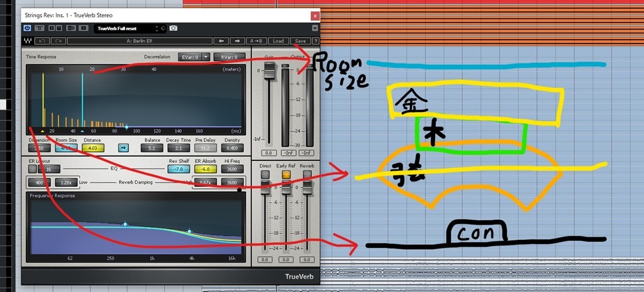644x292 pixels.
Task: Click the A→B copy button
Action: [x=257, y=41]
